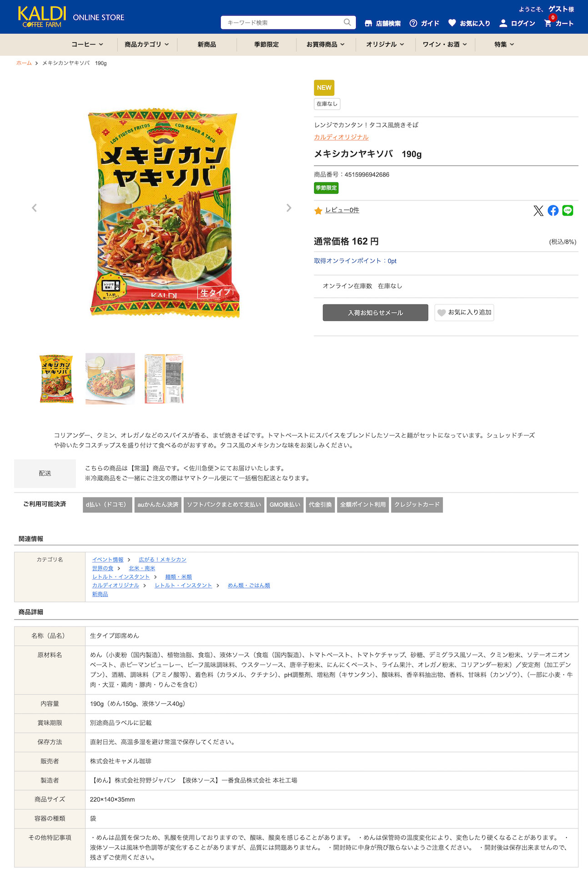
Task: Click the next image arrow
Action: (289, 208)
